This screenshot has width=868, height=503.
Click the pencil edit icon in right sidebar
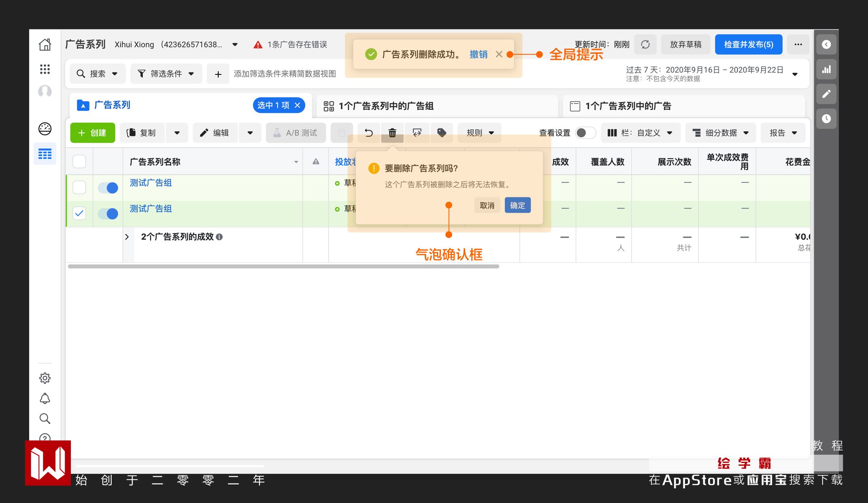coord(826,94)
